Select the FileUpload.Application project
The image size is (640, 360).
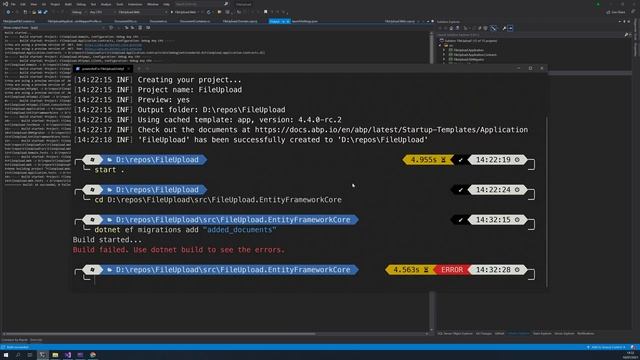pos(469,50)
